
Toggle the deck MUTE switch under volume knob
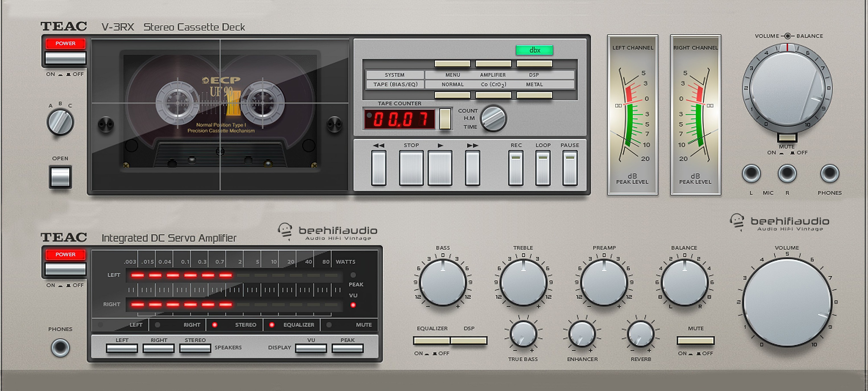[787, 137]
